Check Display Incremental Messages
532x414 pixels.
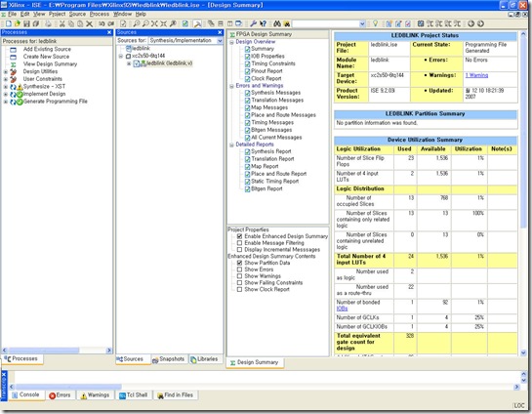tap(239, 249)
